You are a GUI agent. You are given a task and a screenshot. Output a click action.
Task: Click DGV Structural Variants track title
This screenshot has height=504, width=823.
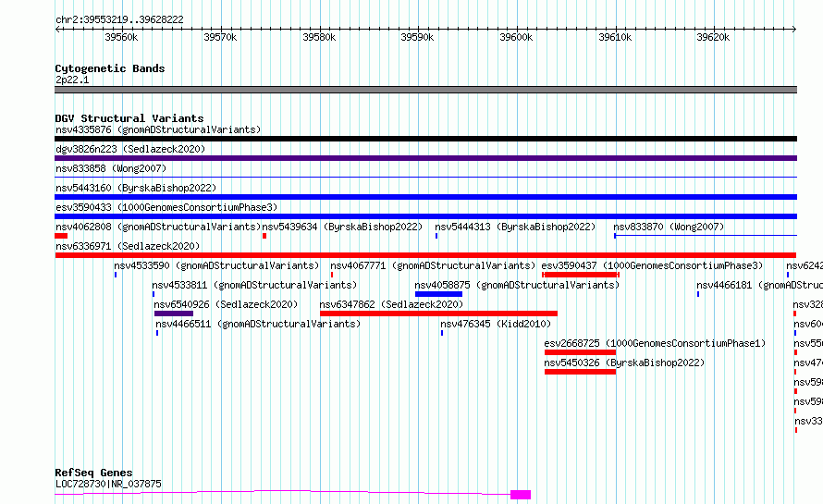tap(129, 118)
